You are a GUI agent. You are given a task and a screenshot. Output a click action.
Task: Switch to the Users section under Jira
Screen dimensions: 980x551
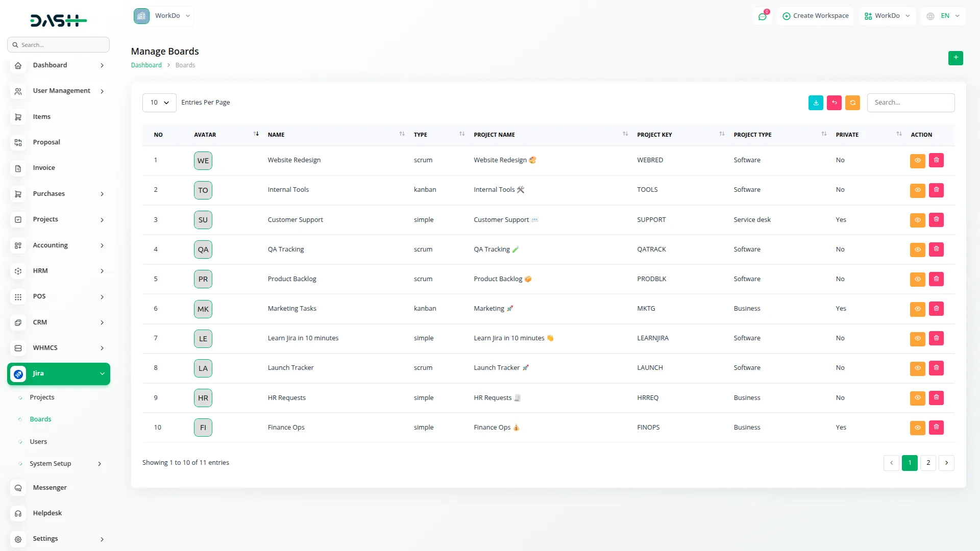pos(38,441)
